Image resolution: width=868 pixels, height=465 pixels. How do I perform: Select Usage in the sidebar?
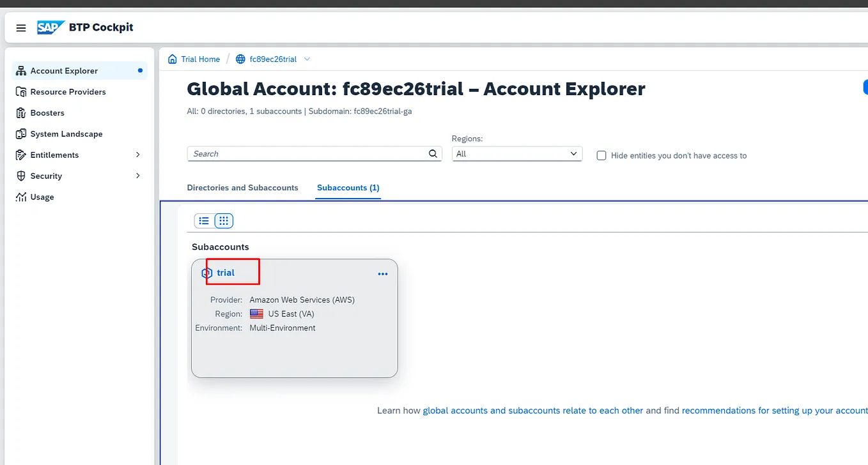coord(80,197)
